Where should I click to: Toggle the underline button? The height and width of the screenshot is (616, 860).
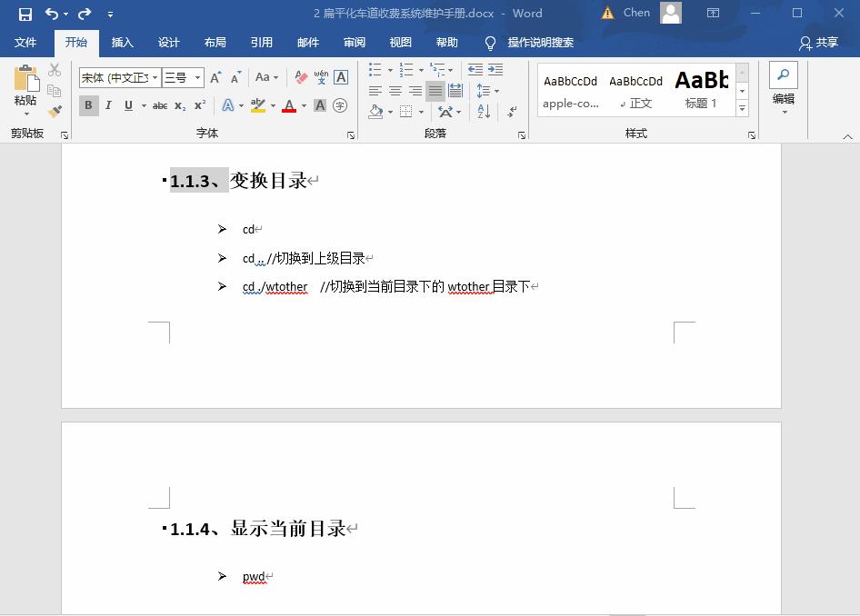128,105
